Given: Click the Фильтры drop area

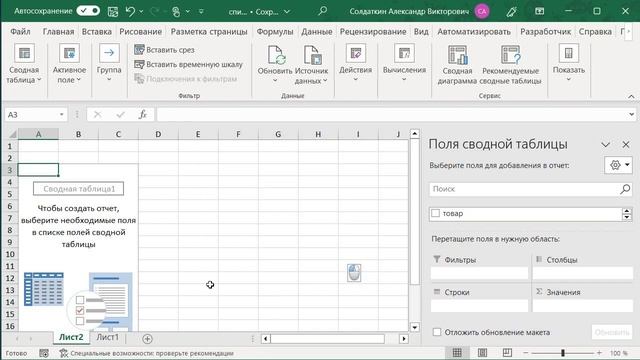Looking at the screenshot, I should pos(480,273).
